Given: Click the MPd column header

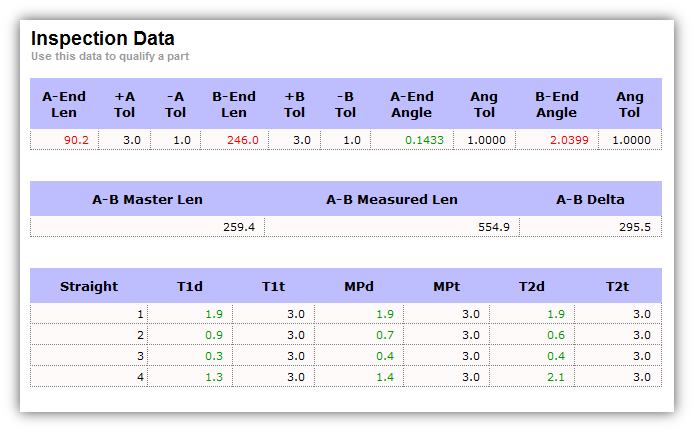Looking at the screenshot, I should click(x=358, y=286).
